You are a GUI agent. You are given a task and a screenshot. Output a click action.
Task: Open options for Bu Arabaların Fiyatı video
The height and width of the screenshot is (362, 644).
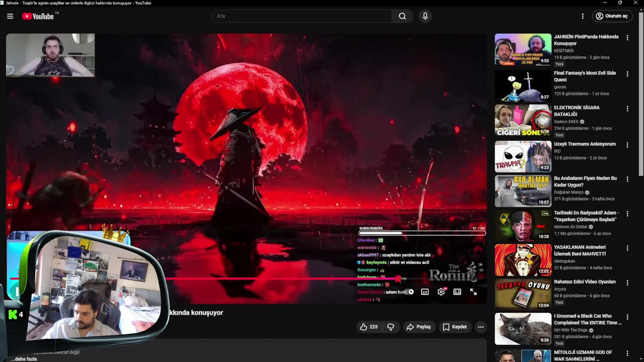[627, 179]
